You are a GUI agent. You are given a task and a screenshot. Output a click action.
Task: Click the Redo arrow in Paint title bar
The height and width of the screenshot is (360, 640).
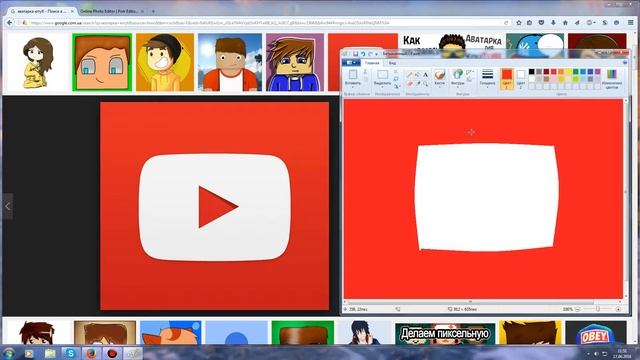pyautogui.click(x=370, y=54)
